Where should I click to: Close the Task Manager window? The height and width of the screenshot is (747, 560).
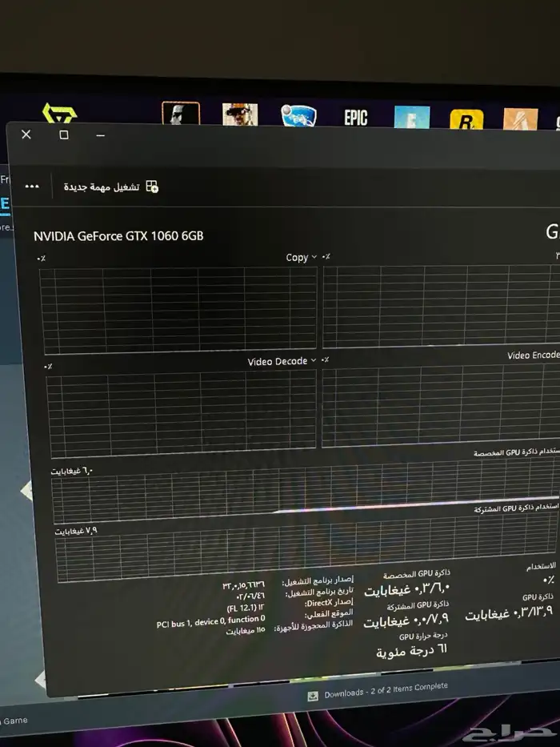pyautogui.click(x=26, y=135)
